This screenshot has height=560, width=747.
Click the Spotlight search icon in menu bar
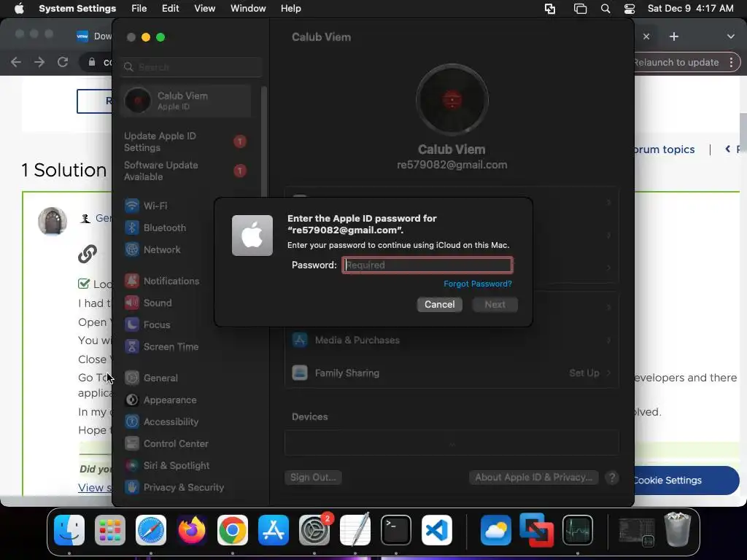click(x=605, y=9)
